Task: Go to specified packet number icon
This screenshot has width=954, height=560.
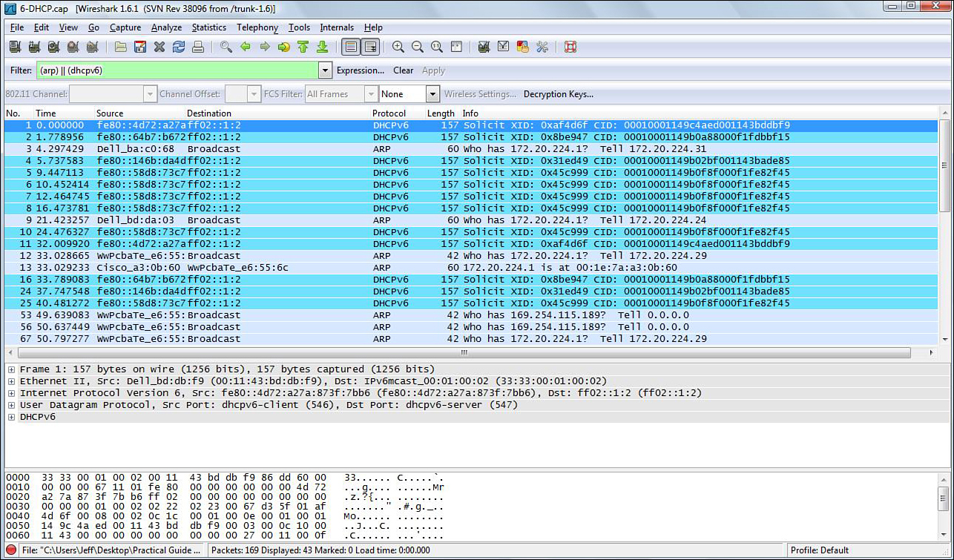Action: tap(284, 47)
